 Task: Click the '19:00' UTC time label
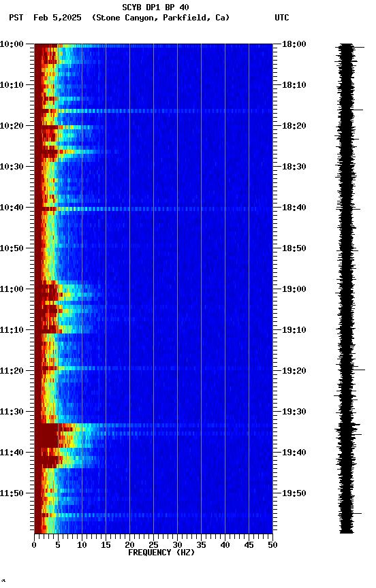tap(294, 289)
